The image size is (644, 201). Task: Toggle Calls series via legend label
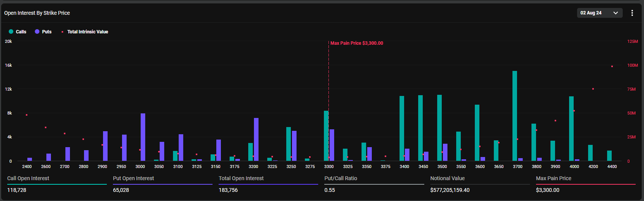pos(21,32)
